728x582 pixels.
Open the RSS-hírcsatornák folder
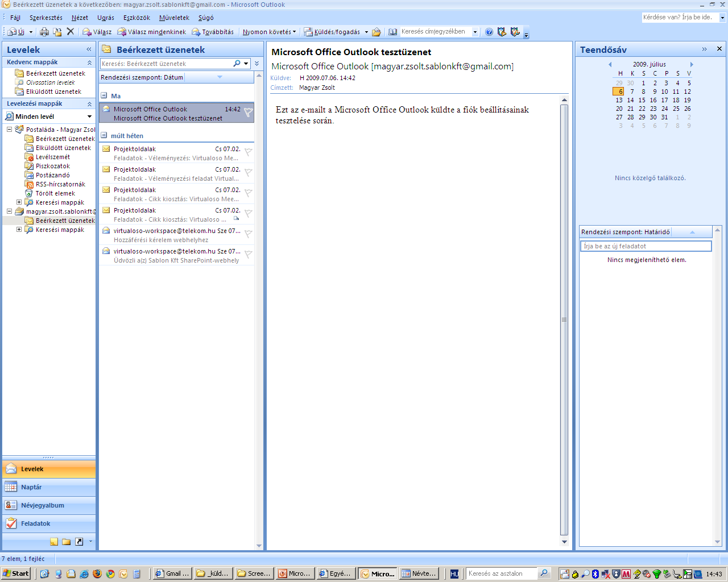[x=60, y=184]
